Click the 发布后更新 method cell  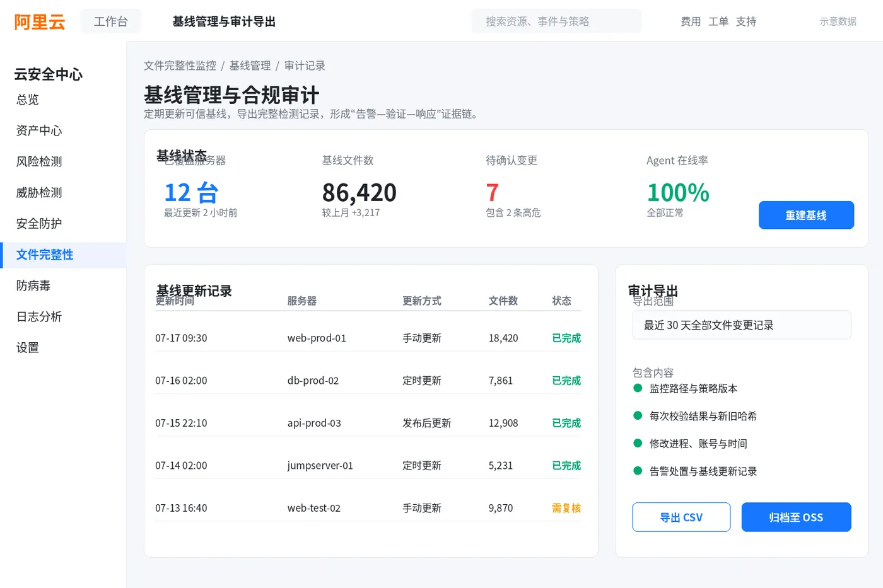tap(427, 423)
